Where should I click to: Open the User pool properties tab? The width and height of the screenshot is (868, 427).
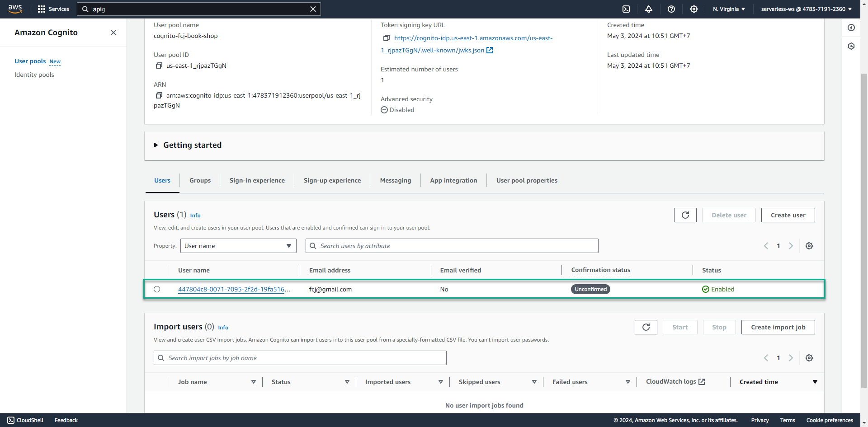tap(527, 180)
